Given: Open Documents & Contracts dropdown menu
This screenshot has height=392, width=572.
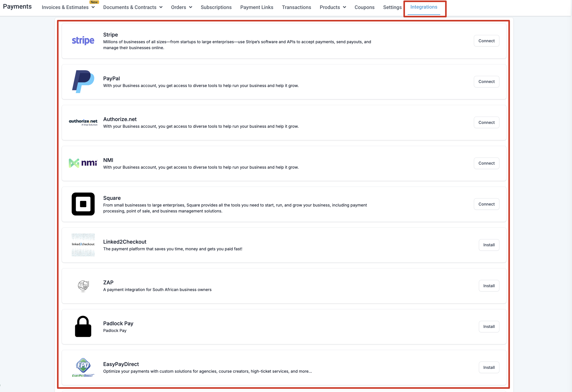Looking at the screenshot, I should [x=133, y=7].
